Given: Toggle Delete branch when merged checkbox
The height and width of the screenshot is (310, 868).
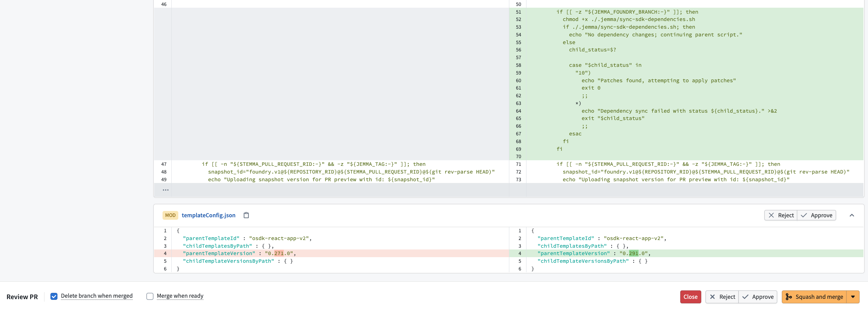Looking at the screenshot, I should [x=54, y=296].
